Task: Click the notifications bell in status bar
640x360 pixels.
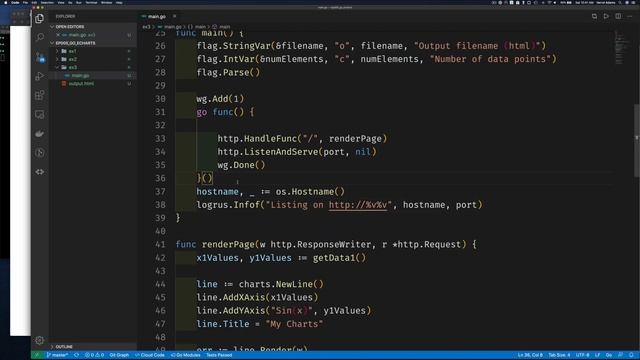Action: click(x=631, y=355)
